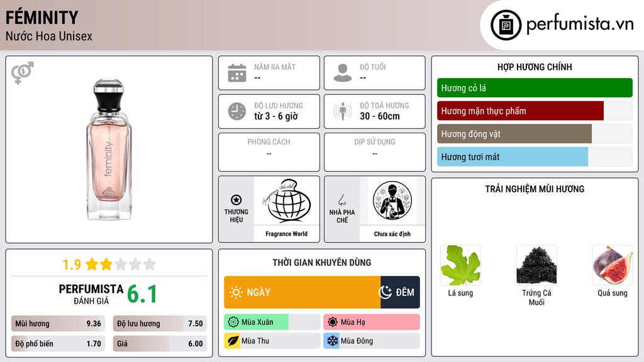
Task: Click the calendar icon beside Năm ra mắt
Action: pyautogui.click(x=237, y=73)
